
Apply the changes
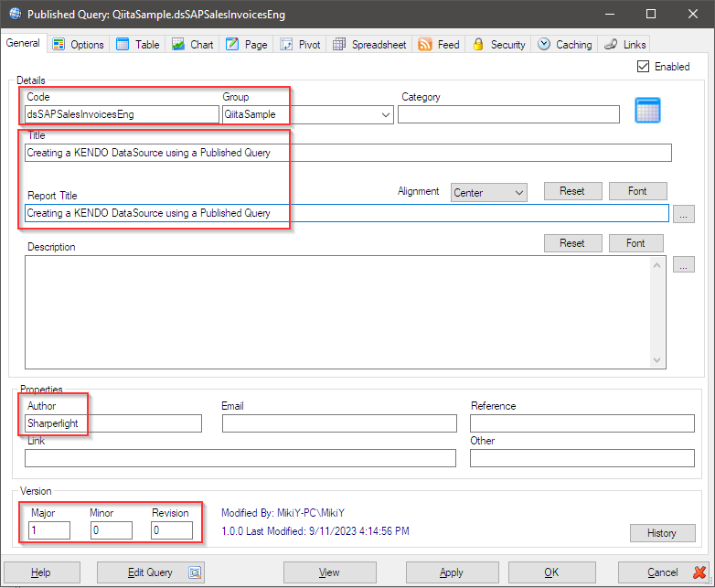452,572
